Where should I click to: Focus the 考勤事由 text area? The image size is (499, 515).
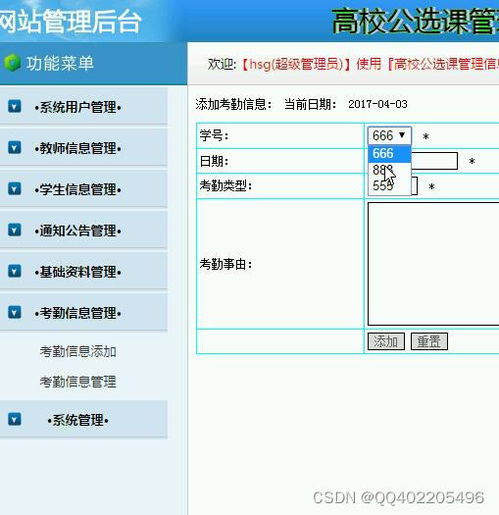433,264
